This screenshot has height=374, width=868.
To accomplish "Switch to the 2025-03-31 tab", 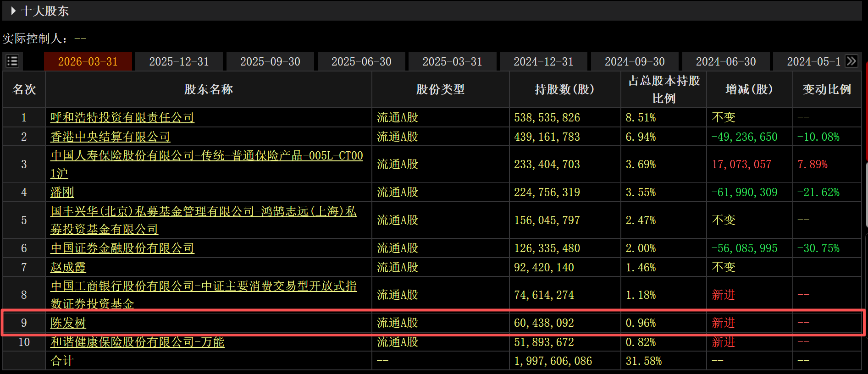I will click(x=452, y=61).
